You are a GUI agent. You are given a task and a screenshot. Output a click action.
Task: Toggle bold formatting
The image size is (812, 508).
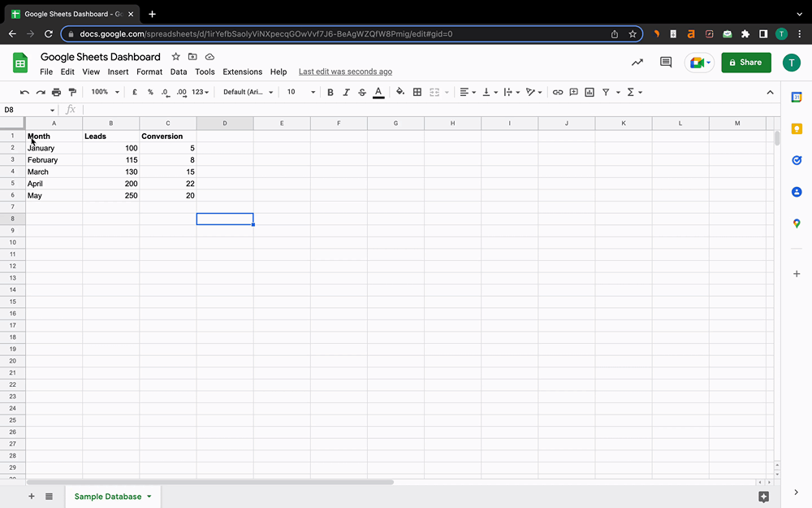point(330,93)
